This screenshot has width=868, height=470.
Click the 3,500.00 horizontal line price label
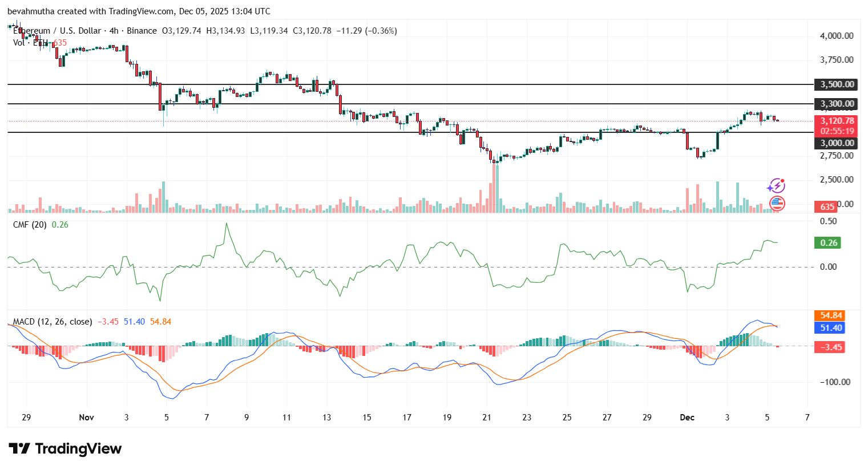coord(837,84)
